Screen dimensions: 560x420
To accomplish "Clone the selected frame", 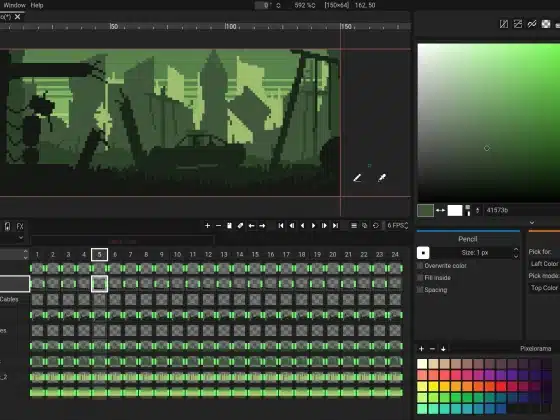I will [229, 225].
